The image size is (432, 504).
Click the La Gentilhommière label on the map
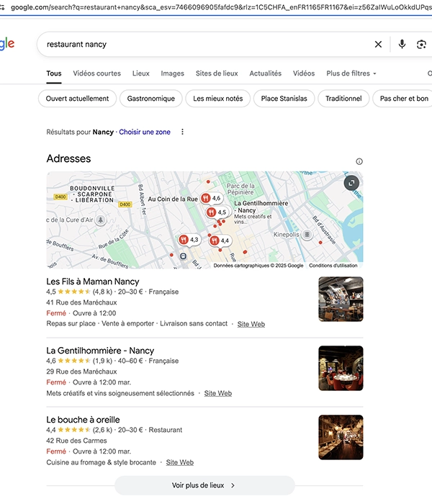[x=261, y=207]
